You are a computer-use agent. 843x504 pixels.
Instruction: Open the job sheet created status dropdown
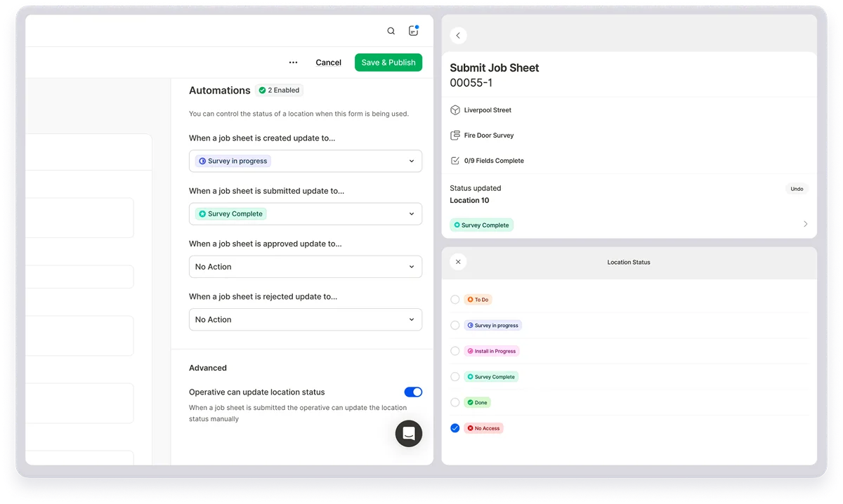click(x=306, y=161)
